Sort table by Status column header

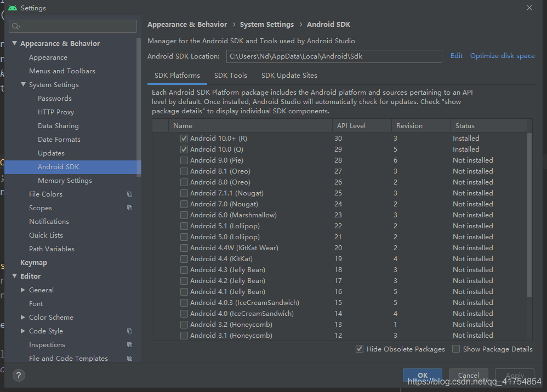pyautogui.click(x=489, y=126)
